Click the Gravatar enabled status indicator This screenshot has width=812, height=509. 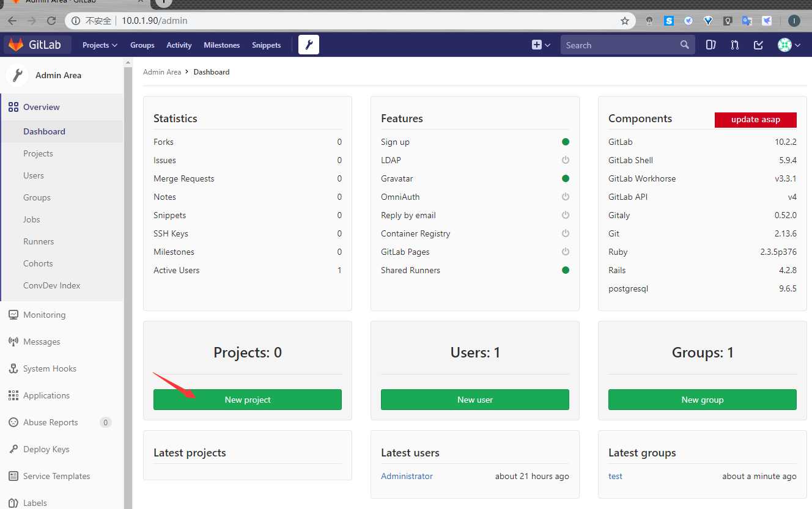pyautogui.click(x=566, y=178)
